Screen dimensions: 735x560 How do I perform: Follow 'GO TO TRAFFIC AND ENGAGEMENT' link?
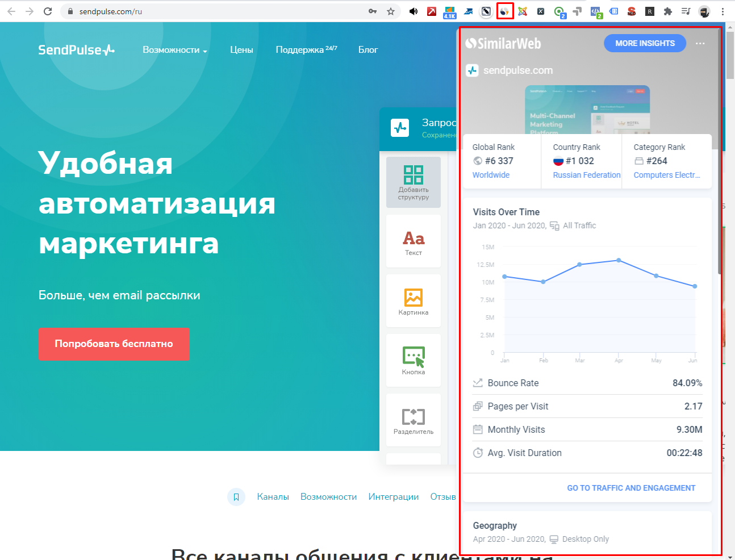click(x=630, y=488)
